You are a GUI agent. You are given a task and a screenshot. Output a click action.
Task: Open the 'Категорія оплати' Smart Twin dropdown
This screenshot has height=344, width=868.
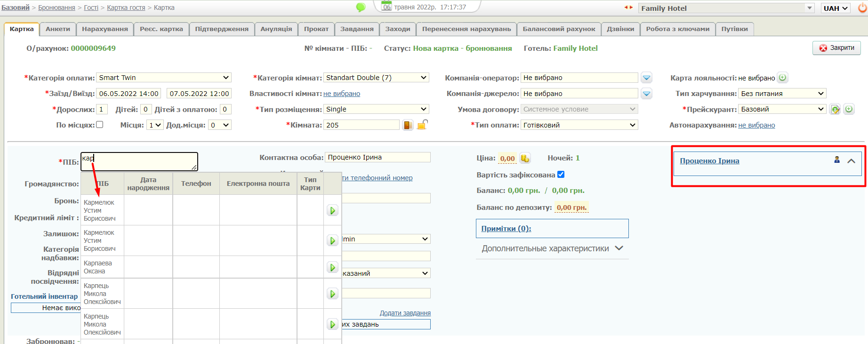coord(163,78)
